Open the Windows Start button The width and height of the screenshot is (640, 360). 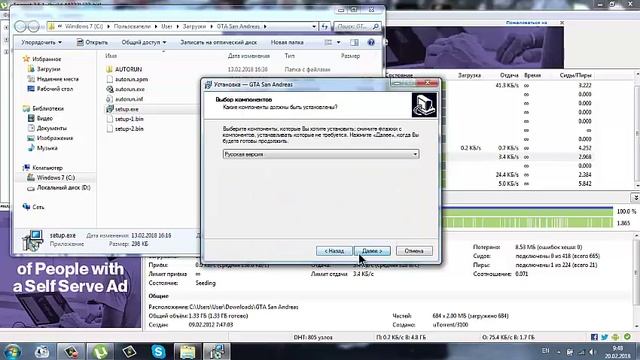click(12, 351)
